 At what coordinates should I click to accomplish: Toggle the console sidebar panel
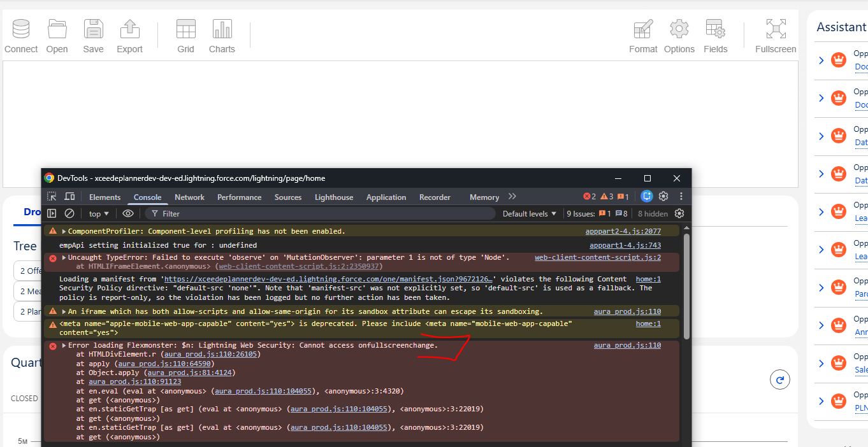pos(52,214)
